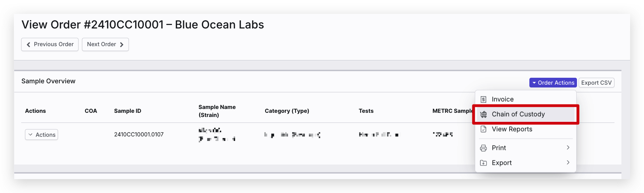The width and height of the screenshot is (644, 193).
Task: Go to the Previous Order
Action: (50, 44)
